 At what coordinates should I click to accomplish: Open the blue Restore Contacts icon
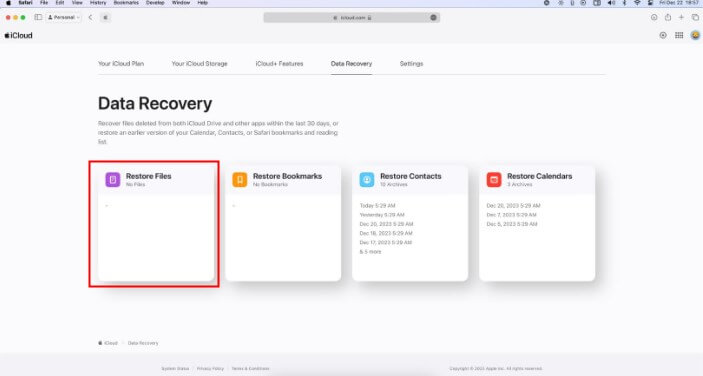367,180
